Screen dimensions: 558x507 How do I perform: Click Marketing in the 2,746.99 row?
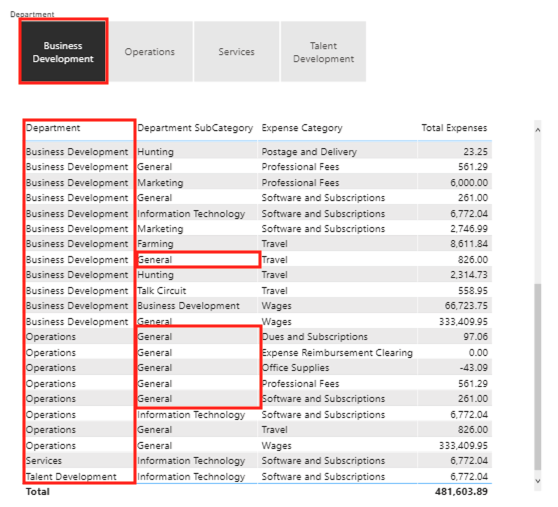tap(160, 228)
